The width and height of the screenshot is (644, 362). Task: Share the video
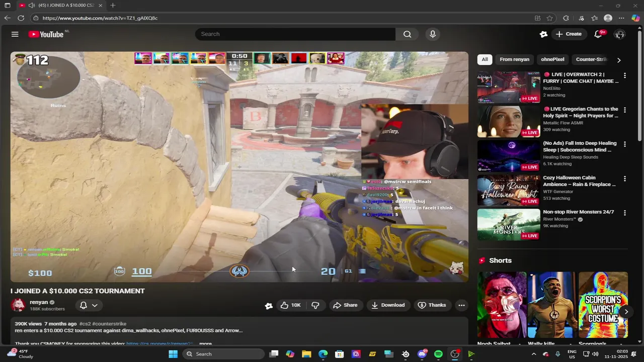[345, 305]
